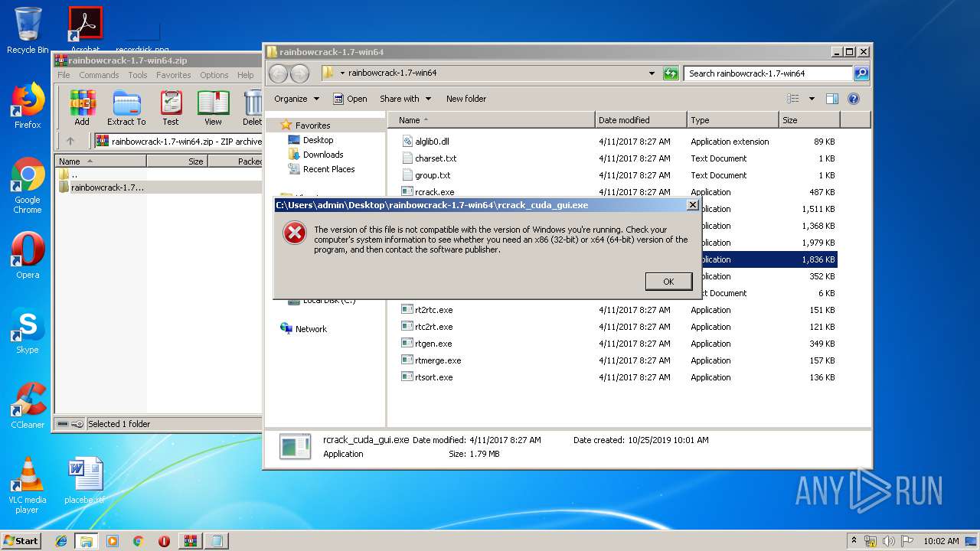Open the Share with dropdown
Viewport: 980px width, 551px height.
coord(406,99)
